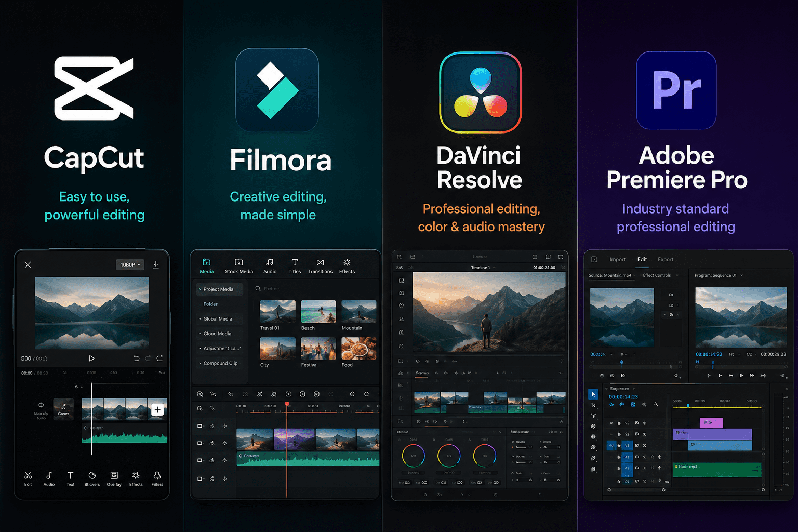Toggle the V1 track target in Premiere Pro
Image resolution: width=798 pixels, height=532 pixels.
coord(627,445)
